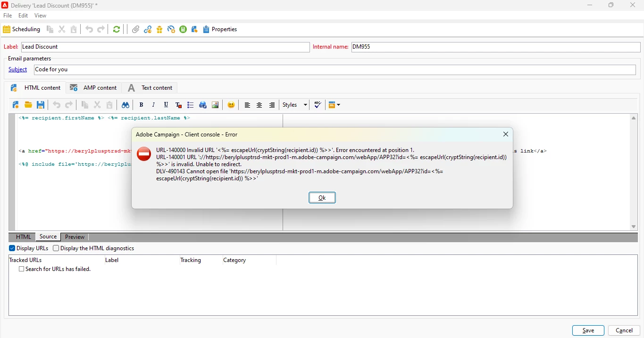The width and height of the screenshot is (644, 338).
Task: Align text left
Action: [247, 105]
